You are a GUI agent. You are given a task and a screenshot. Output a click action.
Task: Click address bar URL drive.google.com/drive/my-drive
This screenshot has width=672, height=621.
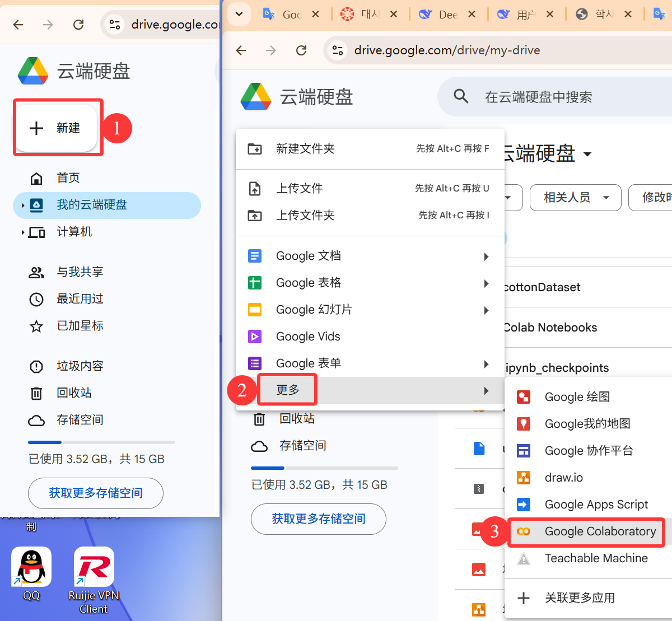[x=447, y=50]
